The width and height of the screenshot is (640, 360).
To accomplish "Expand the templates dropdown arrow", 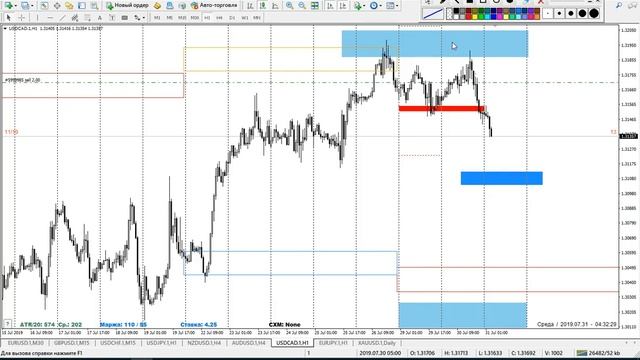I will pyautogui.click(x=397, y=6).
